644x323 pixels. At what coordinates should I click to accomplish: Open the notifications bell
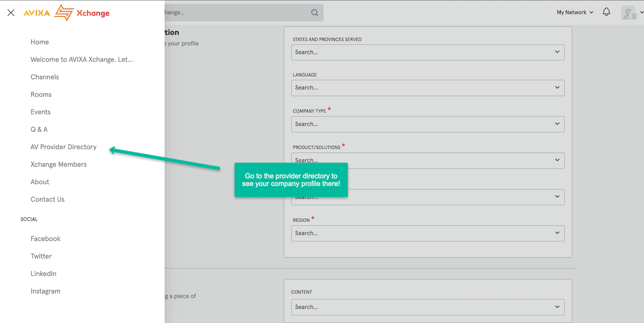coord(606,12)
